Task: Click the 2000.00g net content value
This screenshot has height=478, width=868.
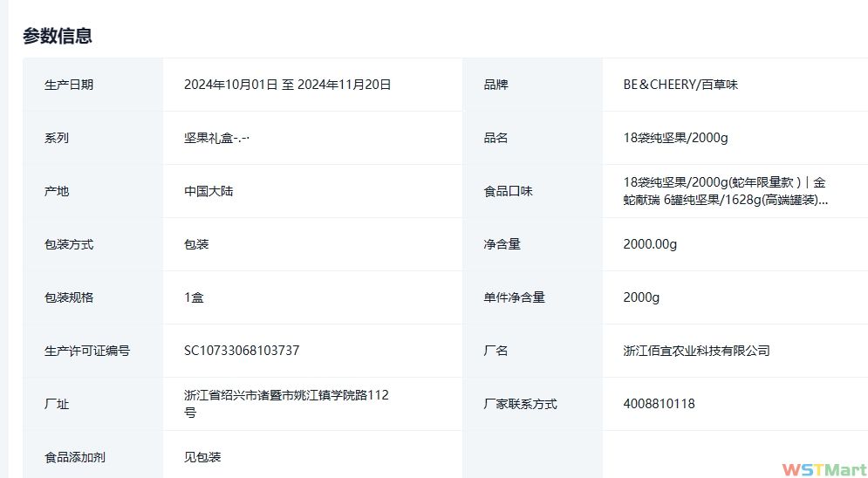Action: (650, 244)
